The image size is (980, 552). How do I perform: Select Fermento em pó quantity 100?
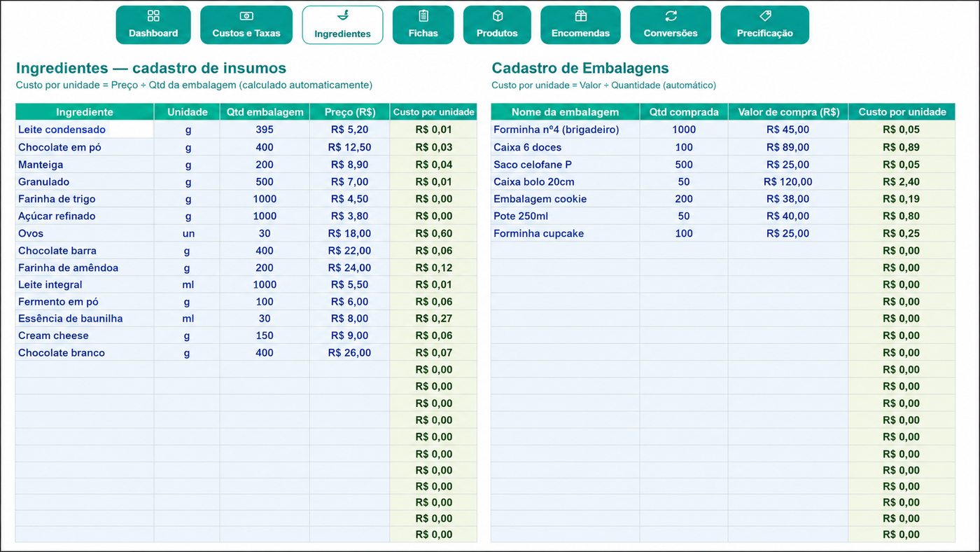(x=265, y=302)
